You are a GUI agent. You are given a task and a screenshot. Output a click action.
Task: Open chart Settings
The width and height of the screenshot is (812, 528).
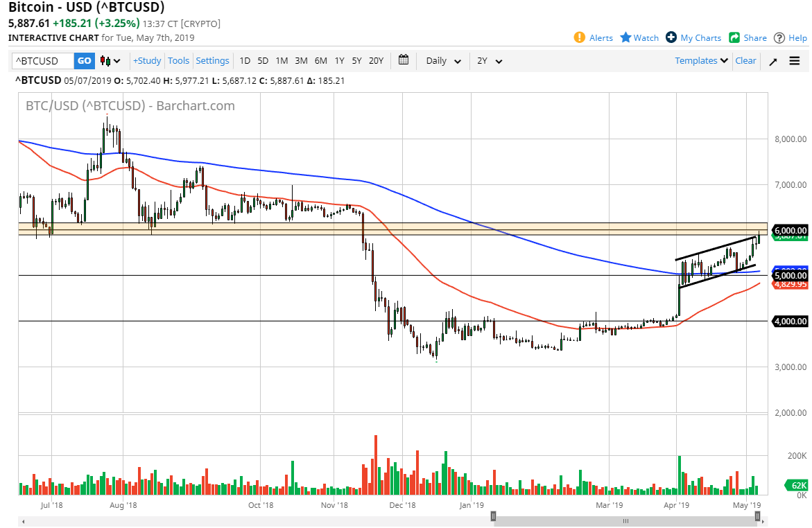click(x=212, y=61)
